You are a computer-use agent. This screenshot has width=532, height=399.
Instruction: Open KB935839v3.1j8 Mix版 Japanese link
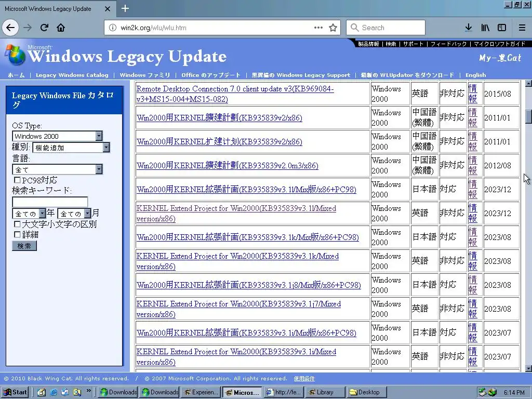pos(249,285)
